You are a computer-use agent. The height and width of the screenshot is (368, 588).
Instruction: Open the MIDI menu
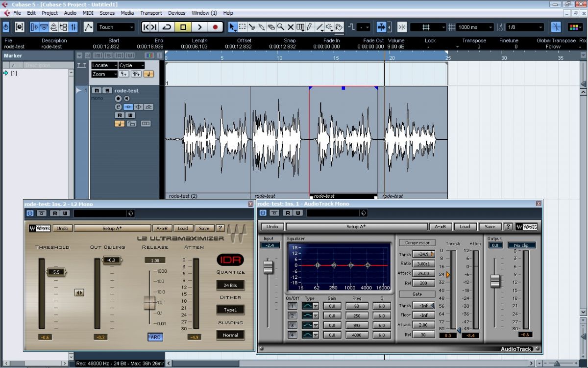88,13
